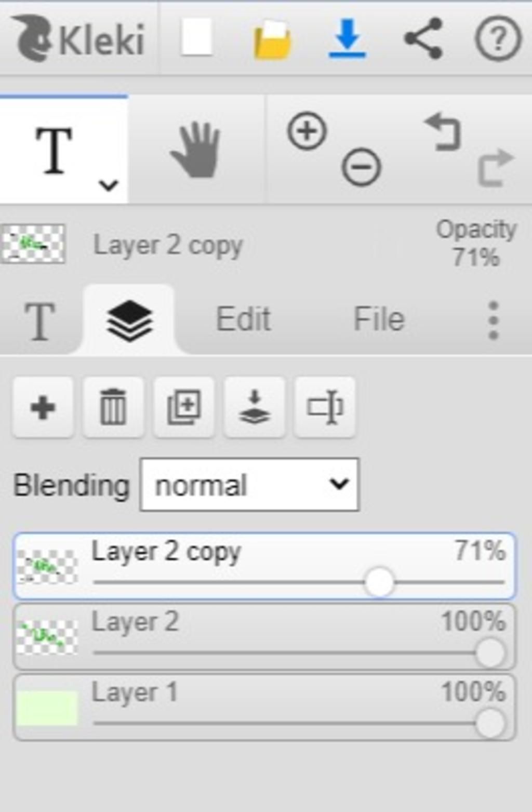The width and height of the screenshot is (532, 812).
Task: Share the image via share icon
Action: 423,38
